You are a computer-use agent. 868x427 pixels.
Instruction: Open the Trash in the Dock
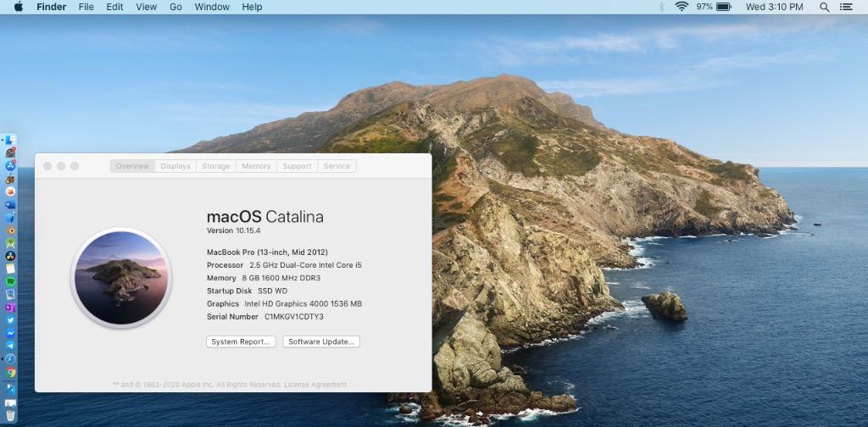(10, 415)
